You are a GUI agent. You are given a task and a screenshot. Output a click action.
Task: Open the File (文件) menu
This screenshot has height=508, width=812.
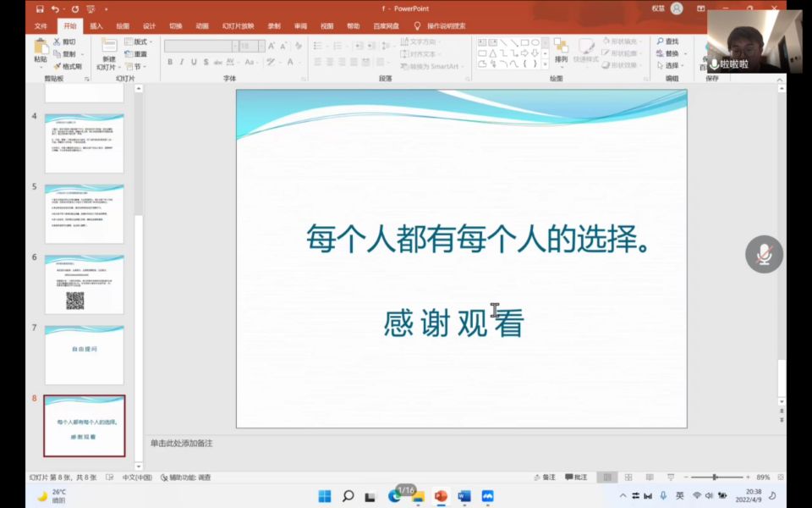tap(41, 26)
